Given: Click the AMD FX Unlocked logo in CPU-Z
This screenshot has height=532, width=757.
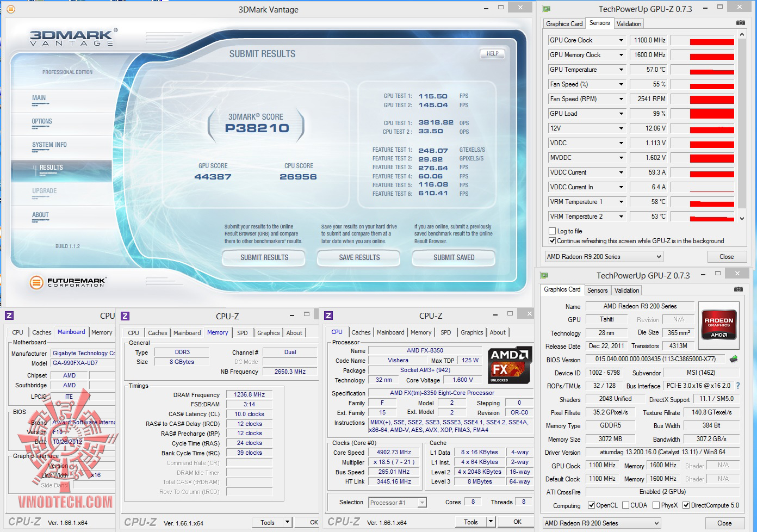Looking at the screenshot, I should [509, 366].
